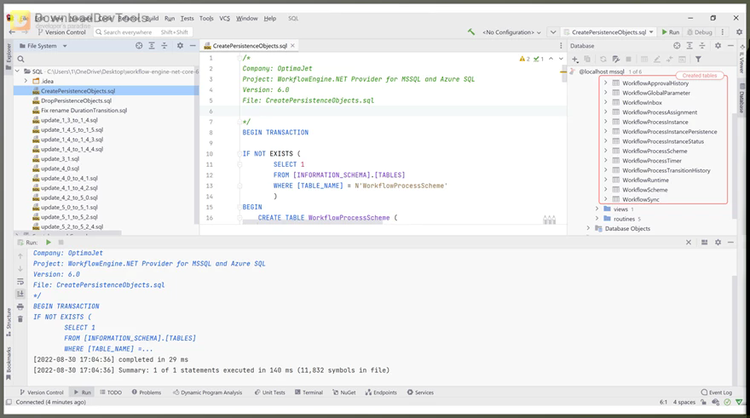Collapse the SQL root folder

[18, 71]
